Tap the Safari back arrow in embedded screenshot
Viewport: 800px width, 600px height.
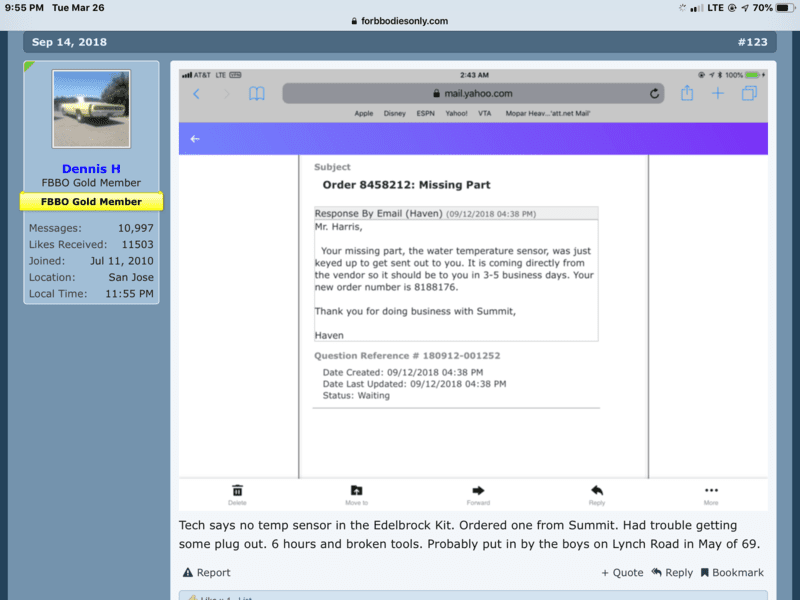pyautogui.click(x=196, y=94)
